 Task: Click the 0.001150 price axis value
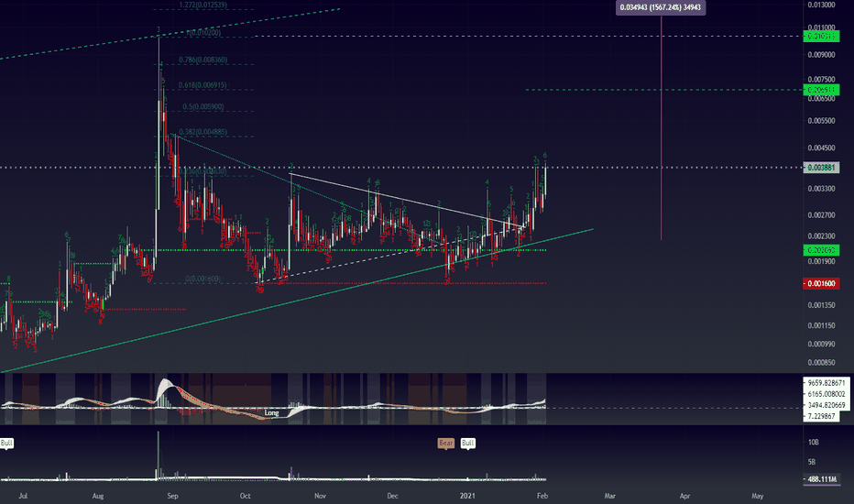[821, 326]
